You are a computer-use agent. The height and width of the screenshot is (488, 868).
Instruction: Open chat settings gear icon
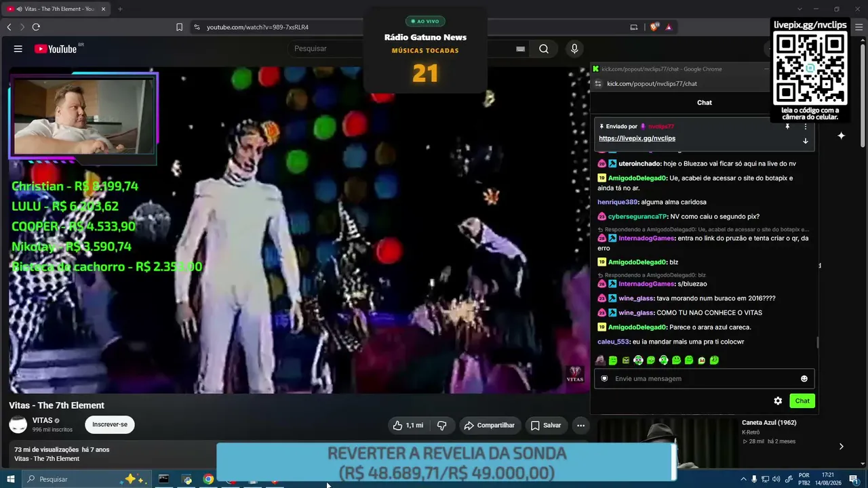tap(778, 401)
